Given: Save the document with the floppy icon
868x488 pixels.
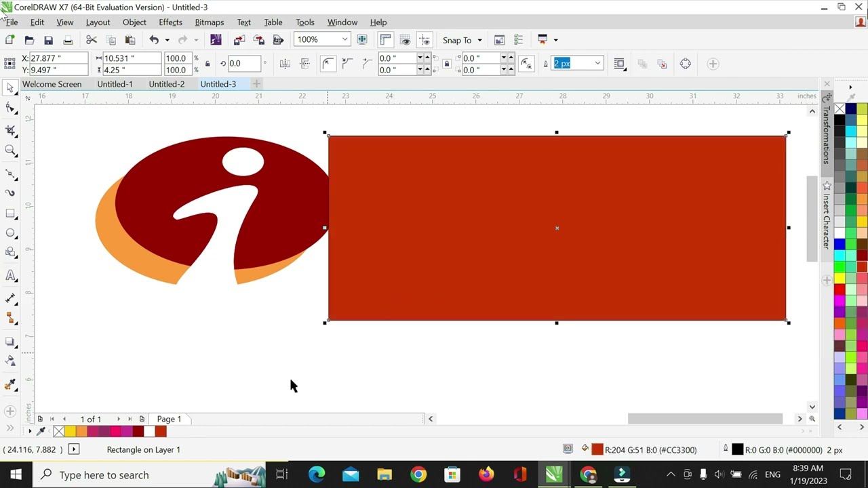Looking at the screenshot, I should click(x=48, y=40).
